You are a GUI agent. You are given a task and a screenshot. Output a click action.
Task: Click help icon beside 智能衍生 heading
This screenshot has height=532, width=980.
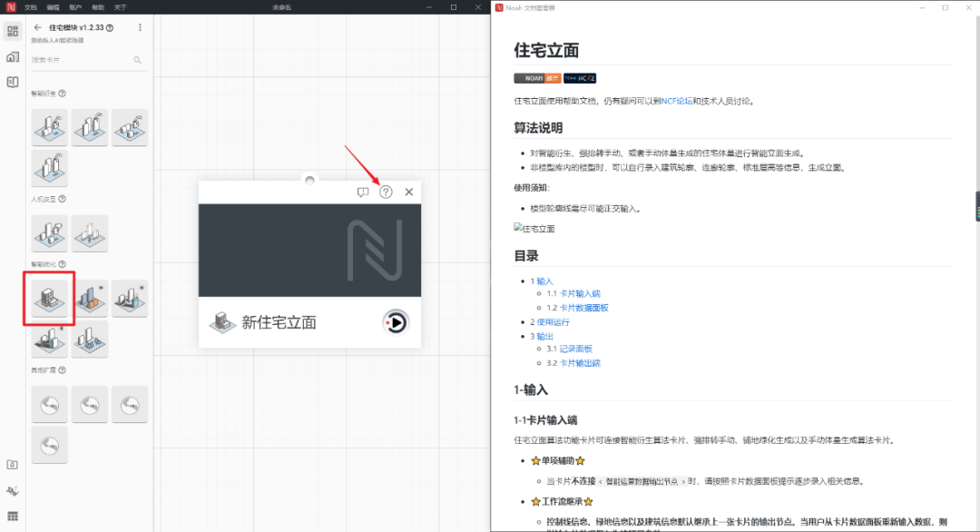click(x=62, y=94)
